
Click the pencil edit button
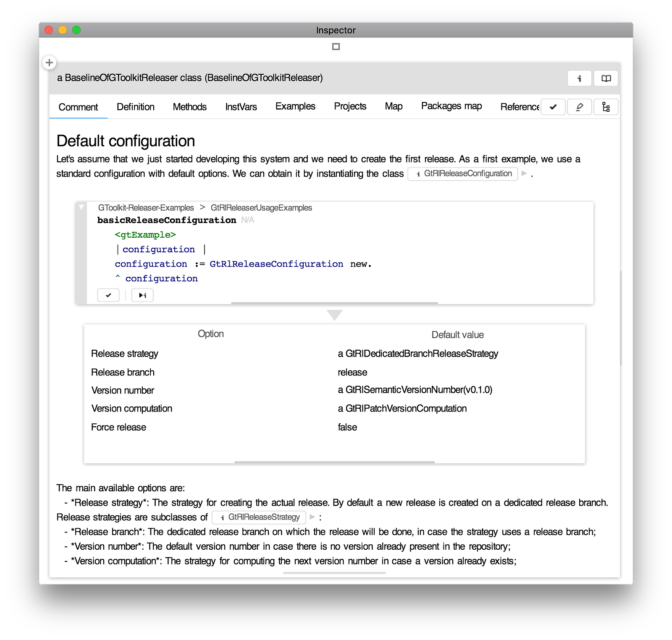click(579, 107)
